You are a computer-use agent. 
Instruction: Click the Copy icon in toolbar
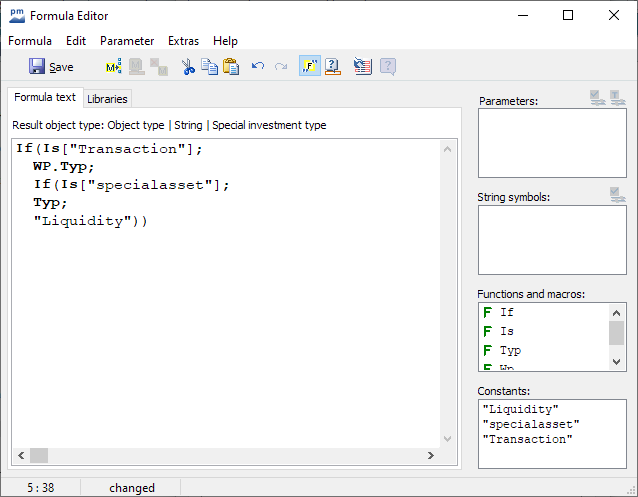pyautogui.click(x=209, y=67)
